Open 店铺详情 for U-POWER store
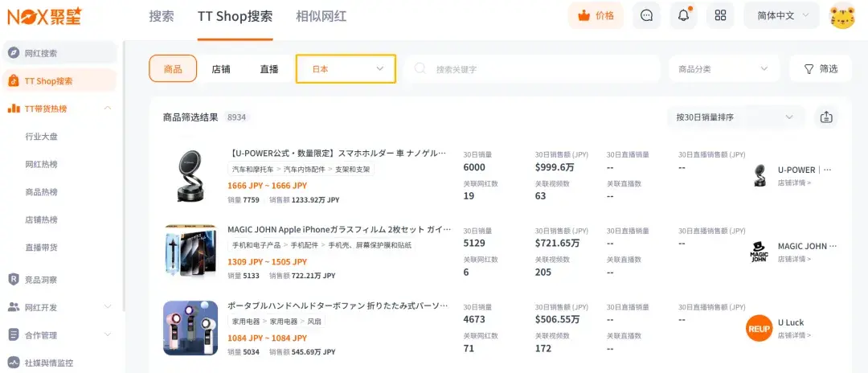This screenshot has width=868, height=373. coord(794,182)
